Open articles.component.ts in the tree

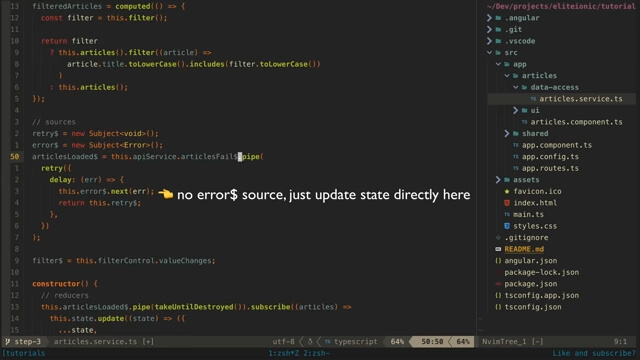tap(576, 122)
